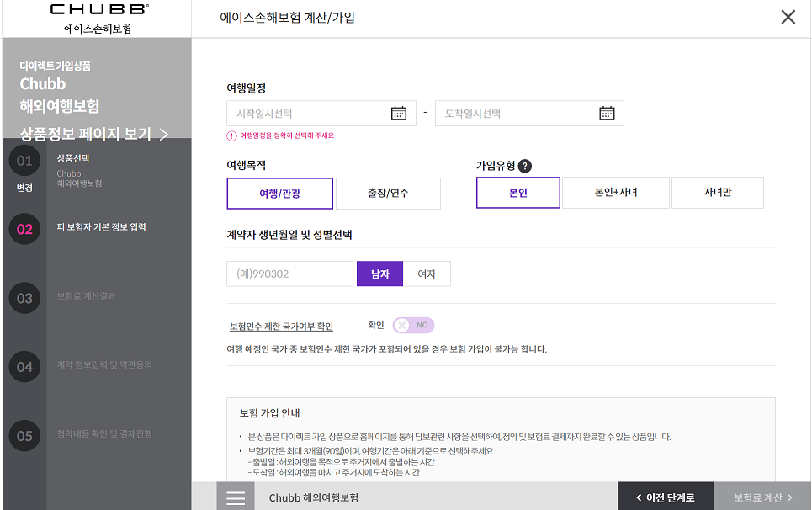
Task: Click the CHUBB logo
Action: pyautogui.click(x=99, y=9)
